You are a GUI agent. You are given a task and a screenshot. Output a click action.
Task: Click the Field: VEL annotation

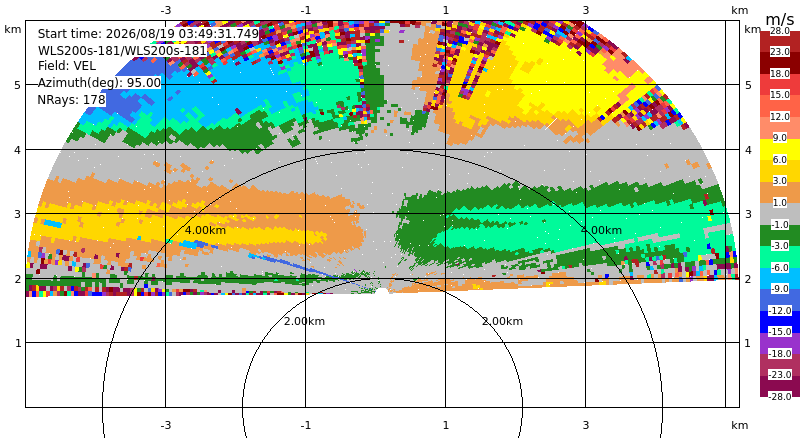pyautogui.click(x=67, y=66)
